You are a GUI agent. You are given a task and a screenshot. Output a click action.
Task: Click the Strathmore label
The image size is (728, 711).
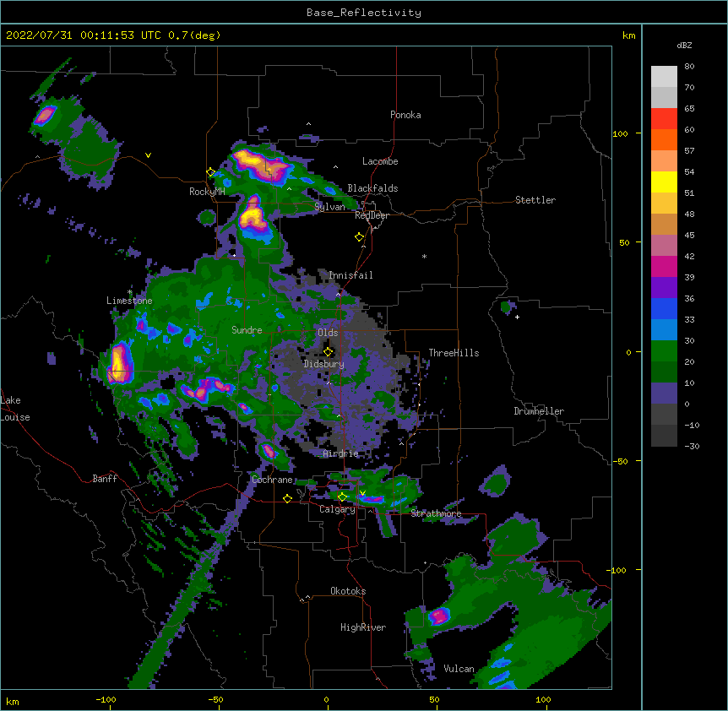[436, 513]
